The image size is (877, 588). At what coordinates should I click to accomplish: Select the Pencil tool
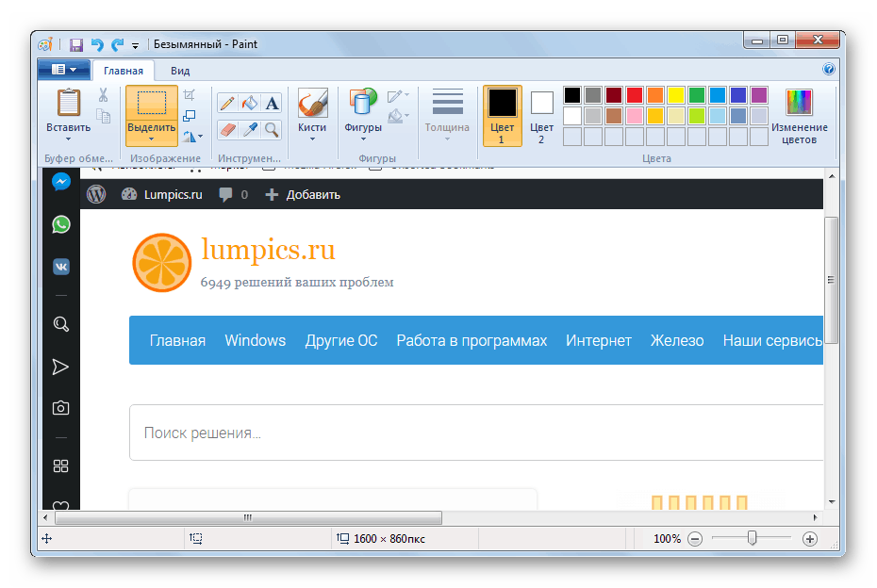coord(228,102)
